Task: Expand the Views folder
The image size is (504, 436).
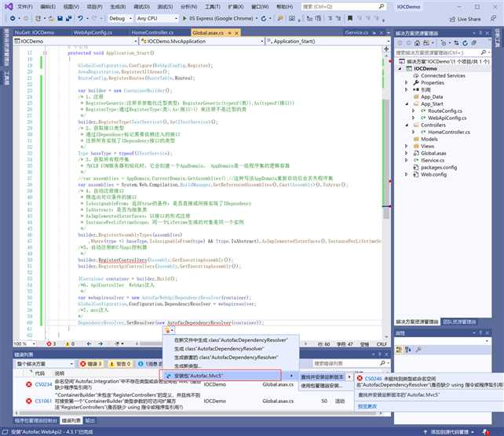Action: [407, 147]
